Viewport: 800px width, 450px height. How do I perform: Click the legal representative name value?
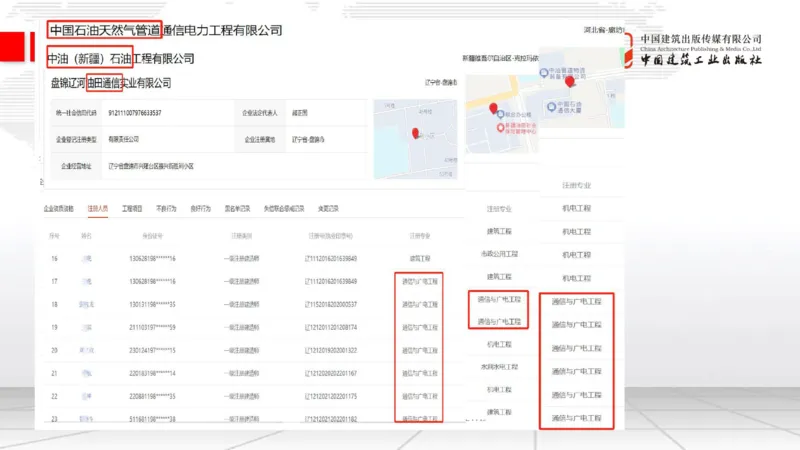point(299,113)
